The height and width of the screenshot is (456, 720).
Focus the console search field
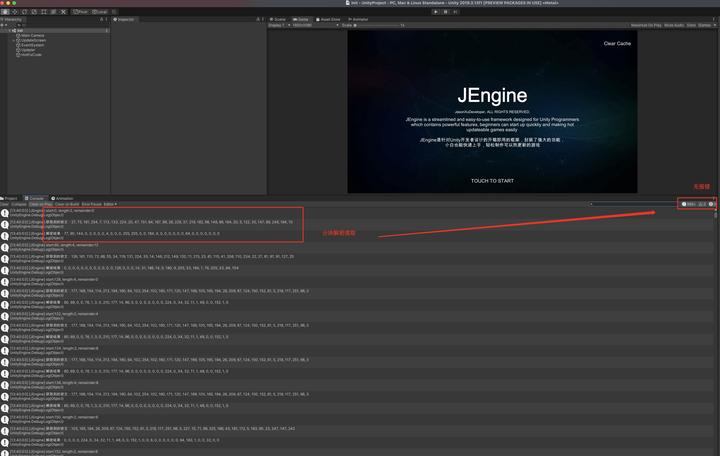[x=632, y=204]
